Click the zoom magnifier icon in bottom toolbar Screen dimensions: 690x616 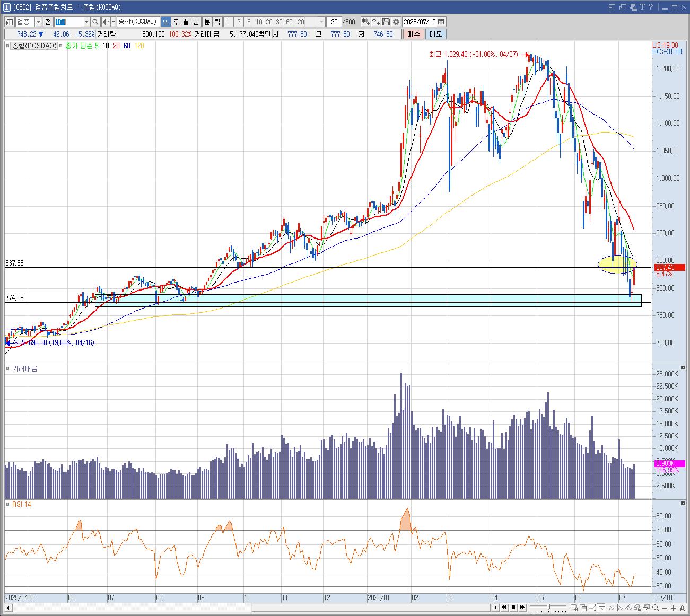pos(655,608)
